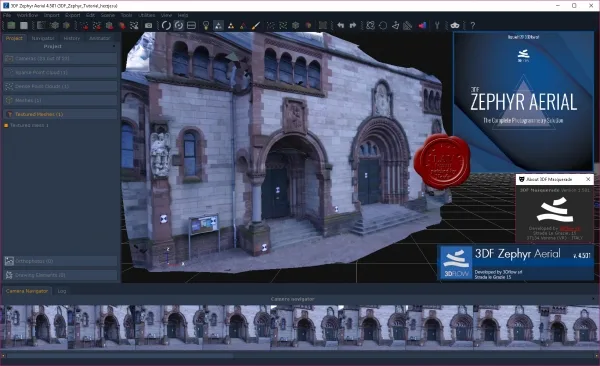Expand the Orthophotos section
Image resolution: width=600 pixels, height=366 pixels.
click(60, 261)
